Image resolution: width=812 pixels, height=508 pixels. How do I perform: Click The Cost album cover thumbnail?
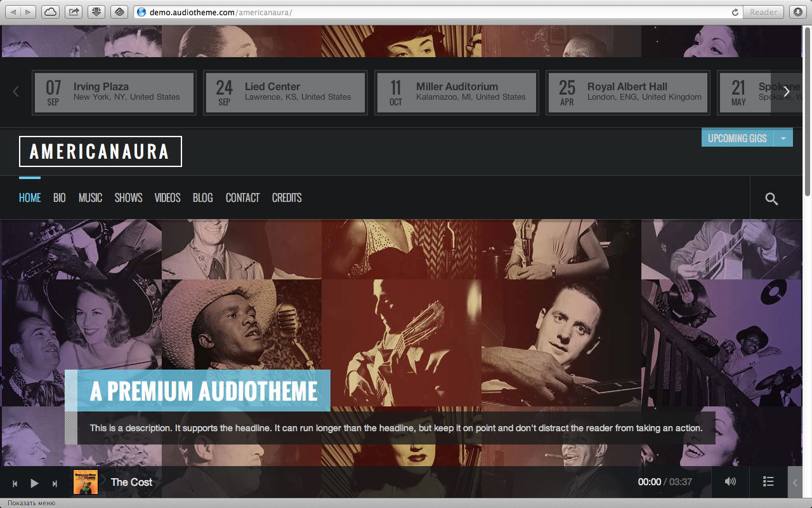point(86,482)
